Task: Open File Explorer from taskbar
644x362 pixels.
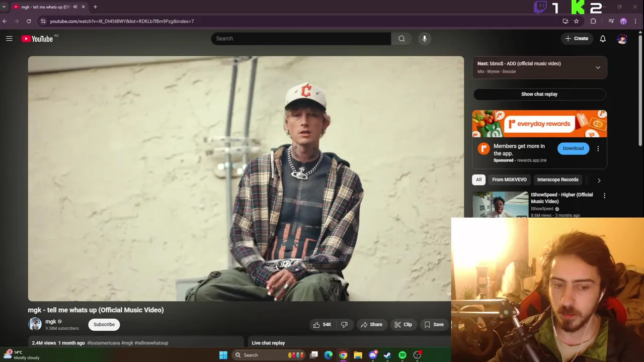Action: click(x=358, y=355)
